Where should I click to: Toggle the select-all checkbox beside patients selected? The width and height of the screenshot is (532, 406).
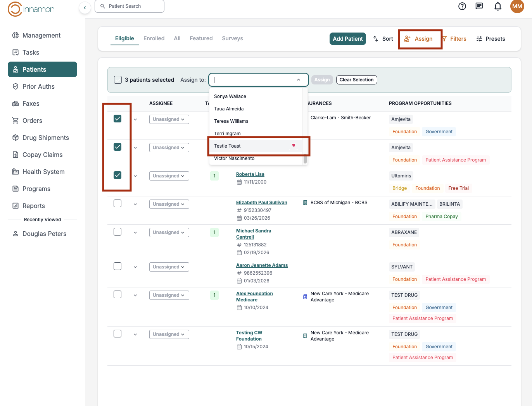point(118,80)
